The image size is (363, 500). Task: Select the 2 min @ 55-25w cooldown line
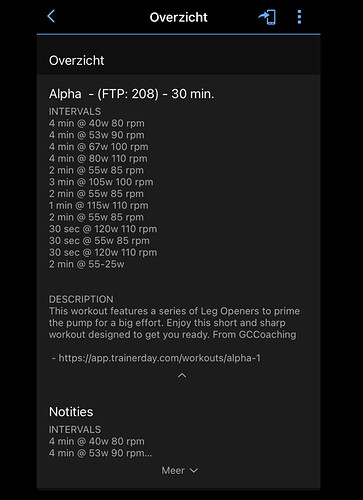(87, 264)
